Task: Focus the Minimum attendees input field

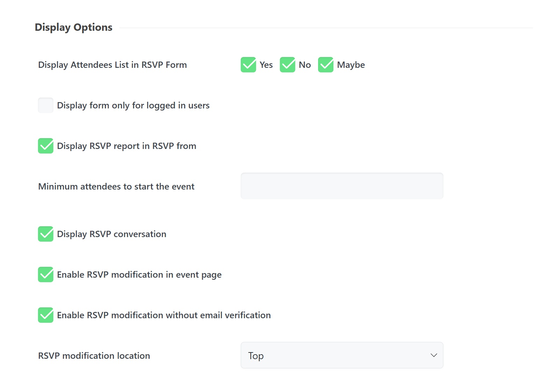Action: click(341, 186)
